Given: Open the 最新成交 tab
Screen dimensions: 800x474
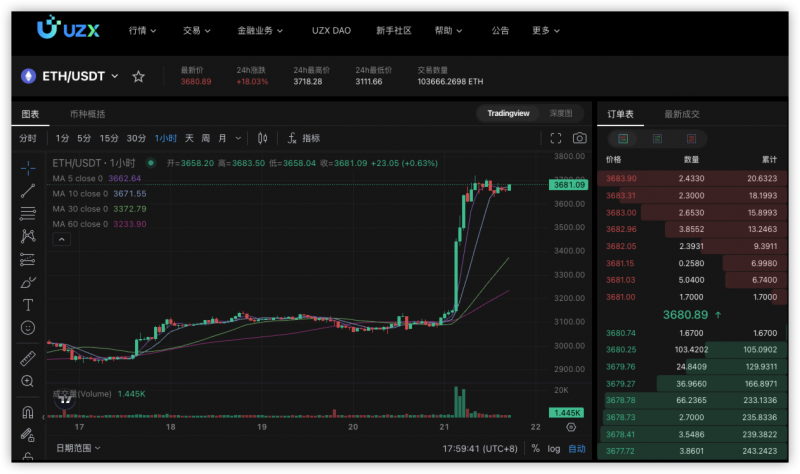Looking at the screenshot, I should tap(682, 114).
